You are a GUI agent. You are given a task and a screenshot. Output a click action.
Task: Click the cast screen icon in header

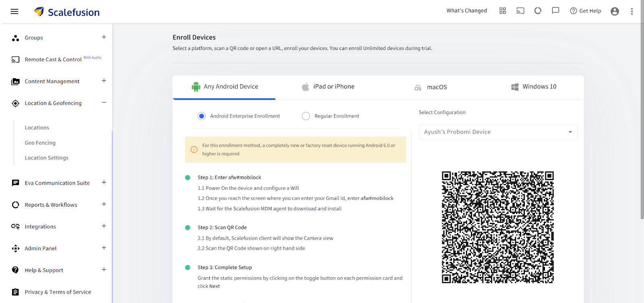pyautogui.click(x=520, y=11)
